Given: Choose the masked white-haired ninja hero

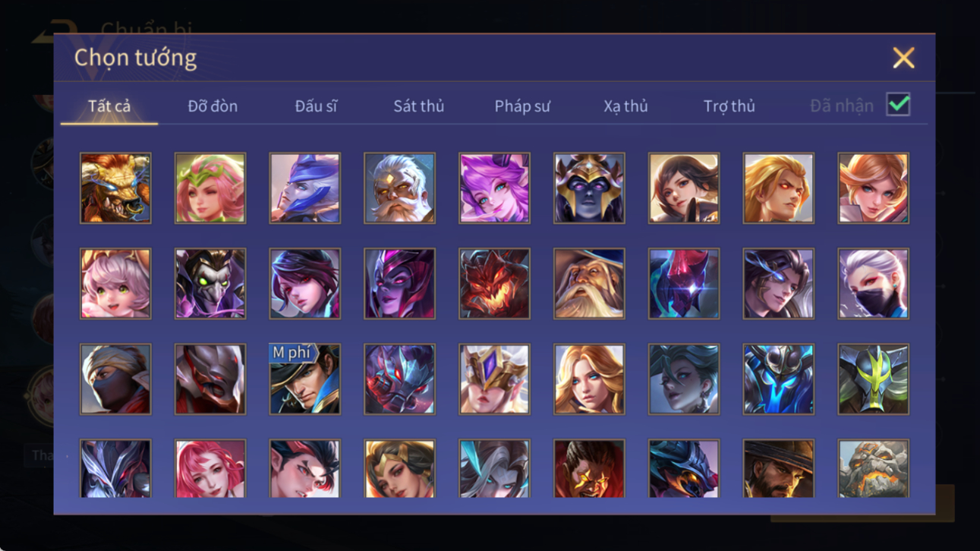Looking at the screenshot, I should (873, 284).
